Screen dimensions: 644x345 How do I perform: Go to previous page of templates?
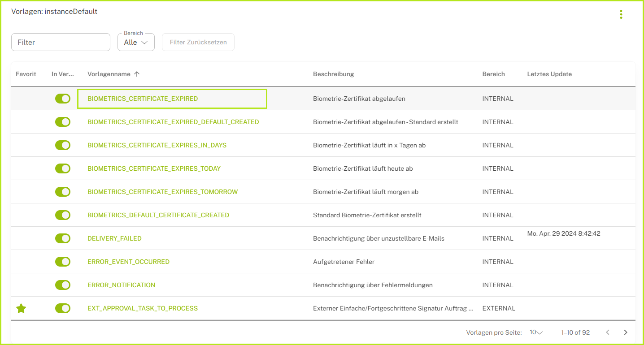click(x=608, y=332)
